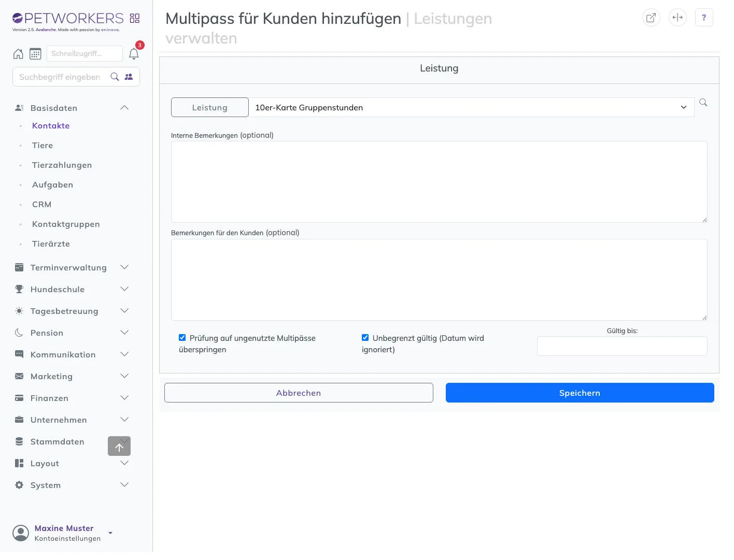The height and width of the screenshot is (560, 734).
Task: Click the Gültig bis date field
Action: [x=622, y=346]
